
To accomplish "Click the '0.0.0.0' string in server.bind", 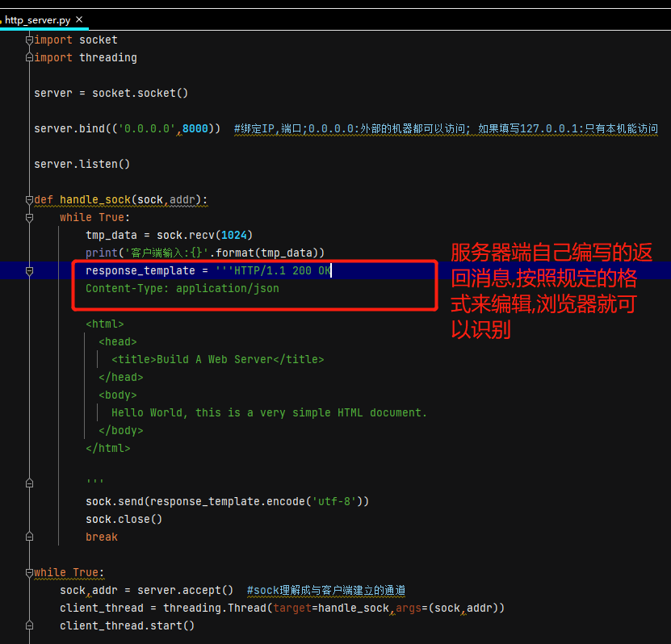I will [x=147, y=128].
